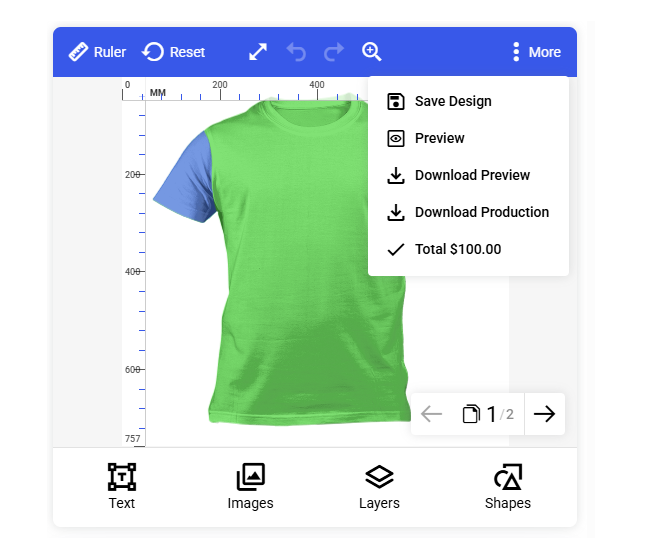Choose Download Preview
The height and width of the screenshot is (560, 653).
pyautogui.click(x=469, y=175)
